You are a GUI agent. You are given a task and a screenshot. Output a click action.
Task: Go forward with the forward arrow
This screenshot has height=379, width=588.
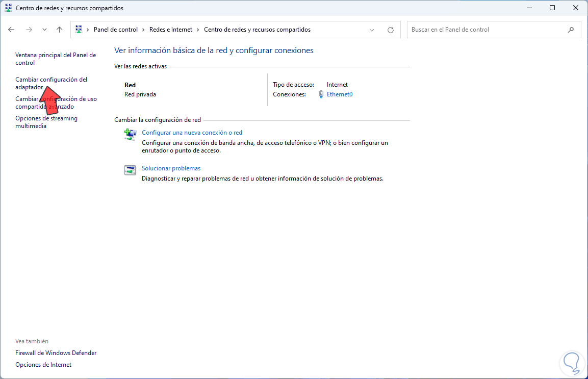click(x=29, y=30)
